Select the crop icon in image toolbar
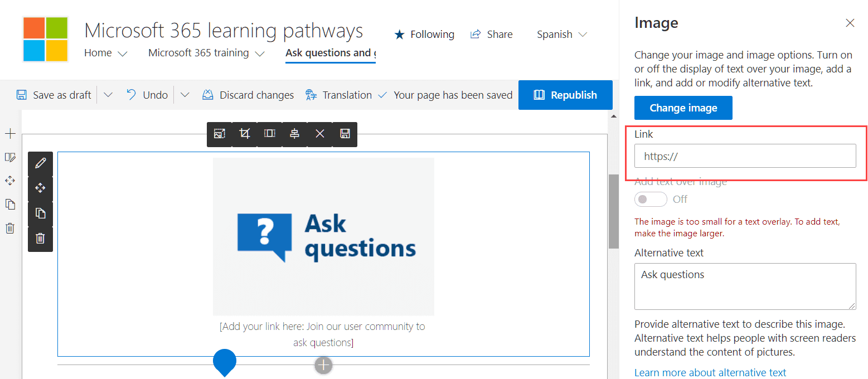This screenshot has width=868, height=379. (x=244, y=134)
